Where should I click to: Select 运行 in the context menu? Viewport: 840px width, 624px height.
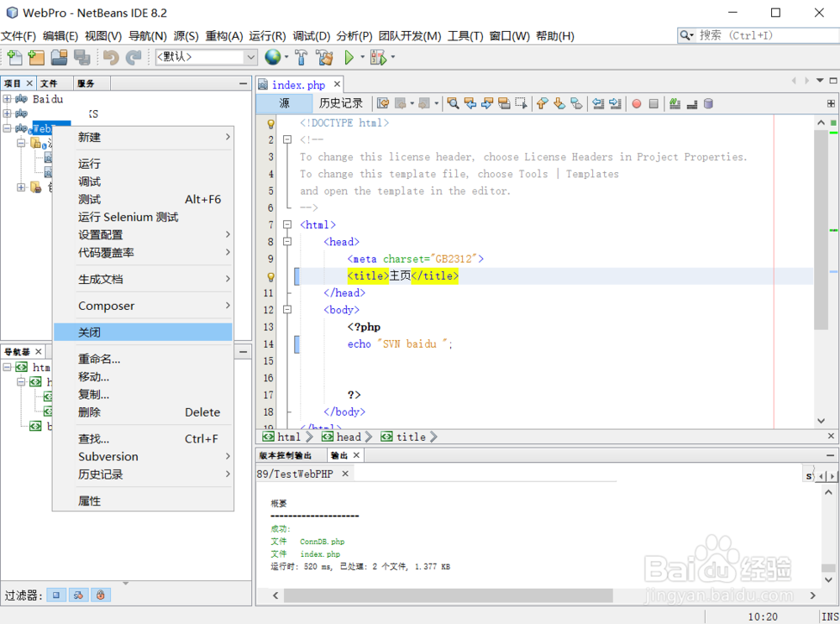(143, 164)
